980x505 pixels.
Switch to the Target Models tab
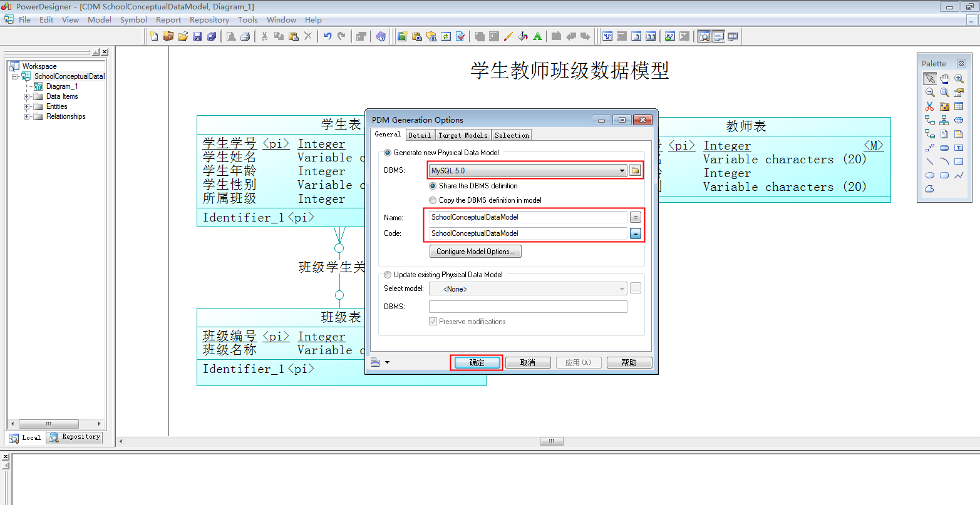click(463, 135)
